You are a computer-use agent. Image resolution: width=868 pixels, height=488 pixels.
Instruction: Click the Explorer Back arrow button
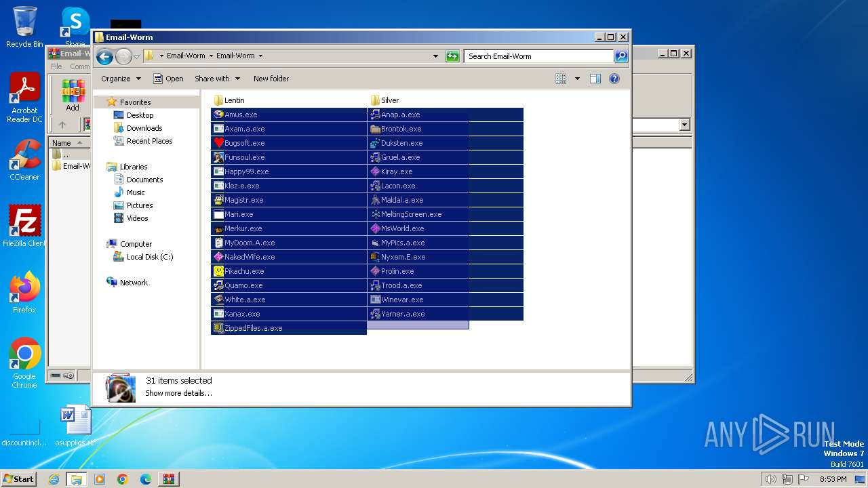(104, 56)
